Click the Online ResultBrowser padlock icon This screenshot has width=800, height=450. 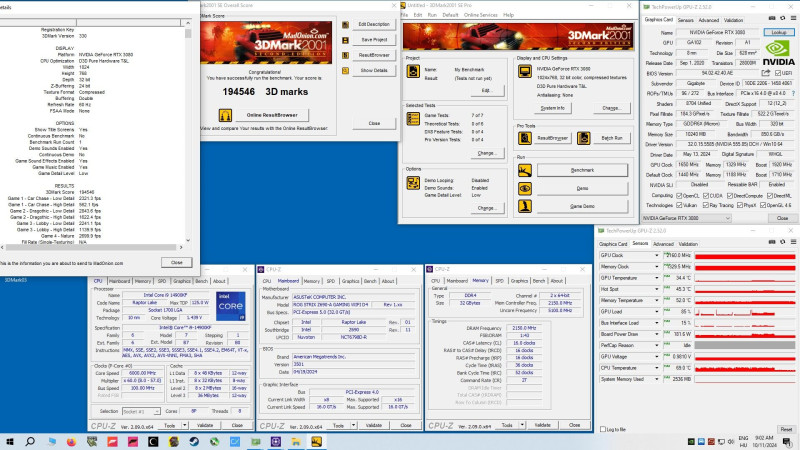tap(225, 115)
